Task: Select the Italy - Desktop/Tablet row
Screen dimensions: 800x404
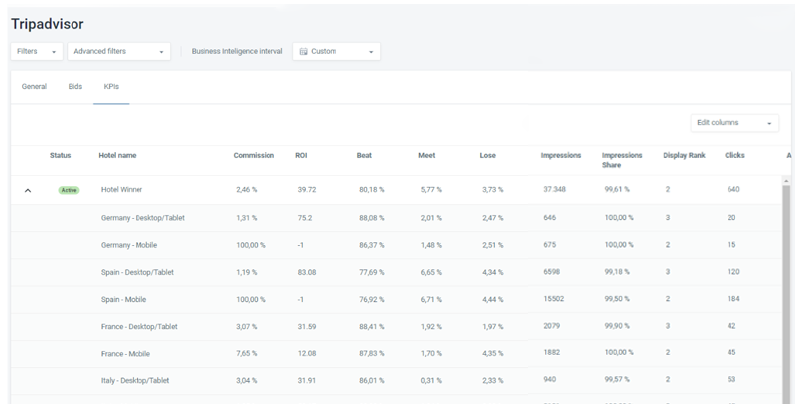Action: click(x=396, y=381)
